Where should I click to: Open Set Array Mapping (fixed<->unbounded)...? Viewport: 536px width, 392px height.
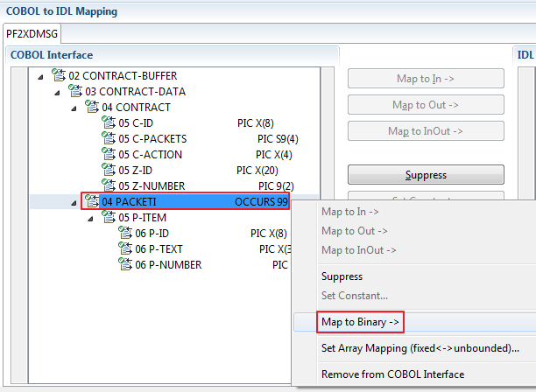click(x=420, y=348)
